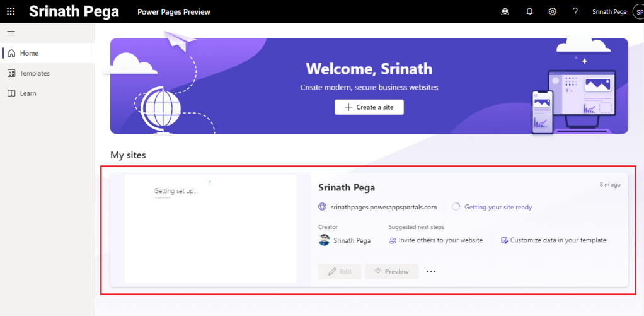The image size is (644, 316).
Task: Open Templates in the sidebar
Action: click(x=34, y=73)
